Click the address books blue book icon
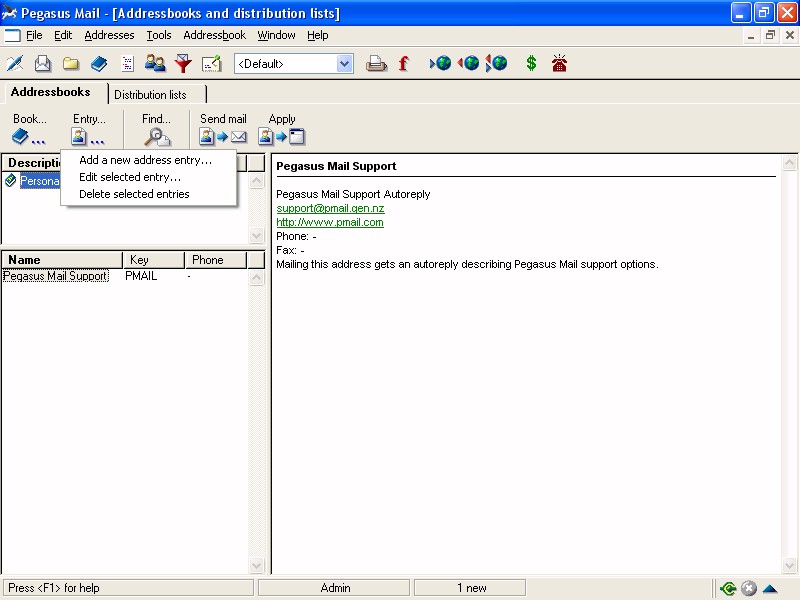800x600 pixels. (x=99, y=63)
